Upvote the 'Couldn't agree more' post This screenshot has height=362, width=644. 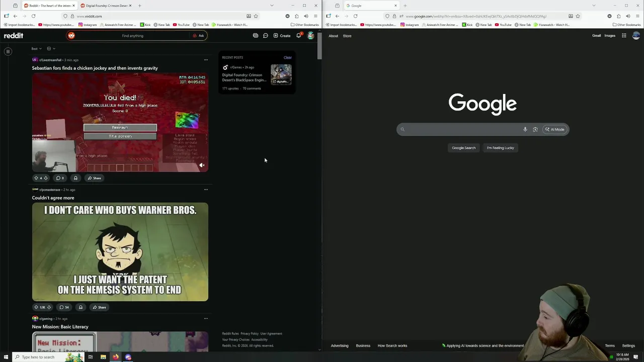tap(36, 307)
